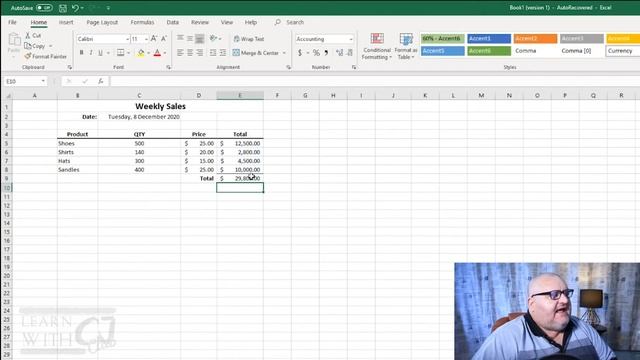
Task: Open Format as Table menu
Action: 406,46
